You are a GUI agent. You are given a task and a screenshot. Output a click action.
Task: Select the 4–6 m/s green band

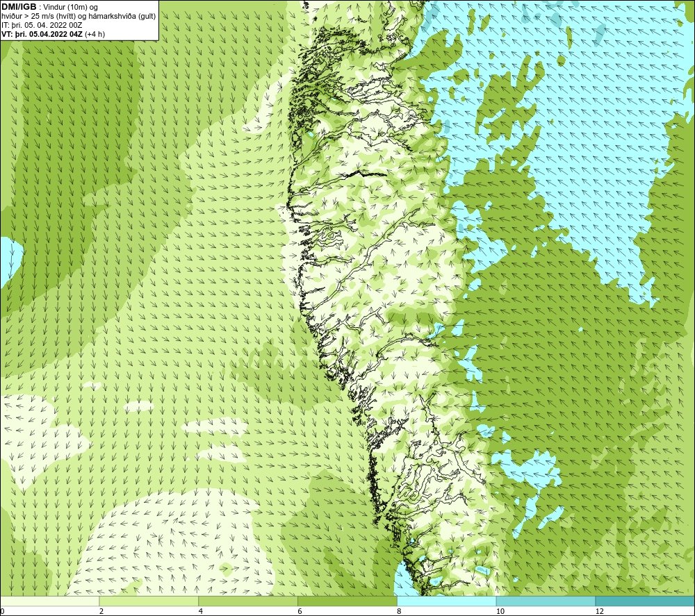click(x=248, y=601)
